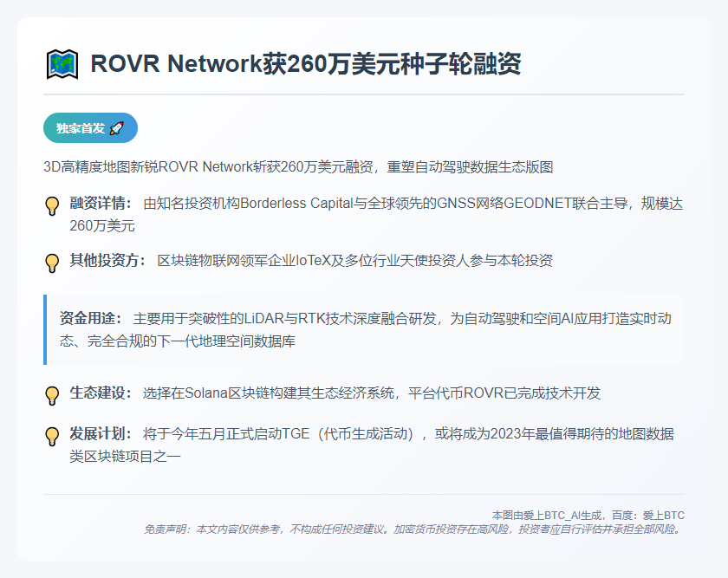Click the 免责声明 disclaimer text
The height and width of the screenshot is (578, 728).
click(413, 529)
